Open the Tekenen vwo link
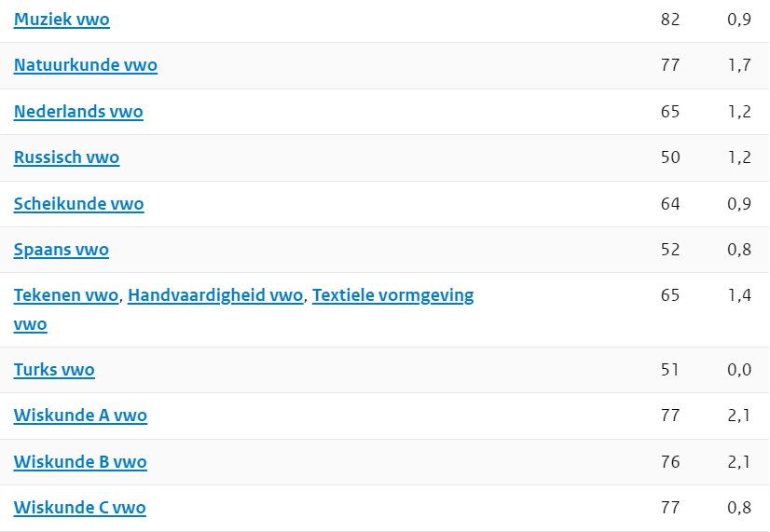 66,295
